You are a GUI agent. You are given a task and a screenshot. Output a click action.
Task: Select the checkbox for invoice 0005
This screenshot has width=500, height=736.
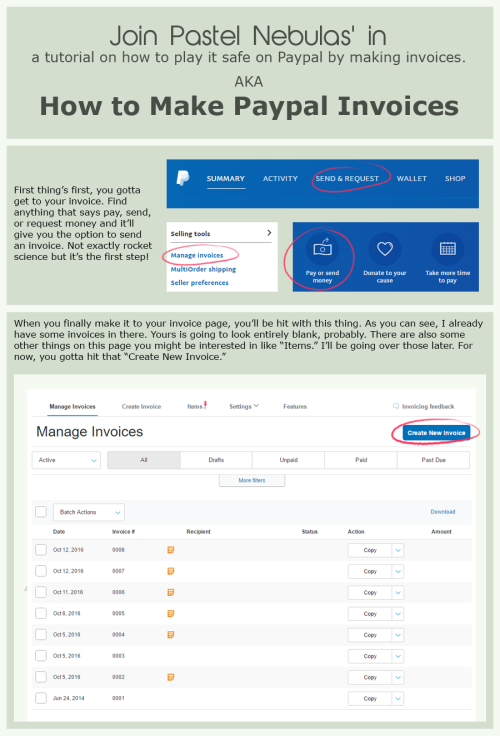41,613
